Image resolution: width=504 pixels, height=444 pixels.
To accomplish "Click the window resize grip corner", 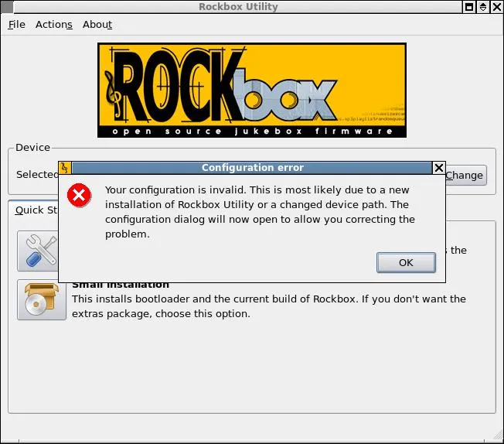I will [498, 436].
